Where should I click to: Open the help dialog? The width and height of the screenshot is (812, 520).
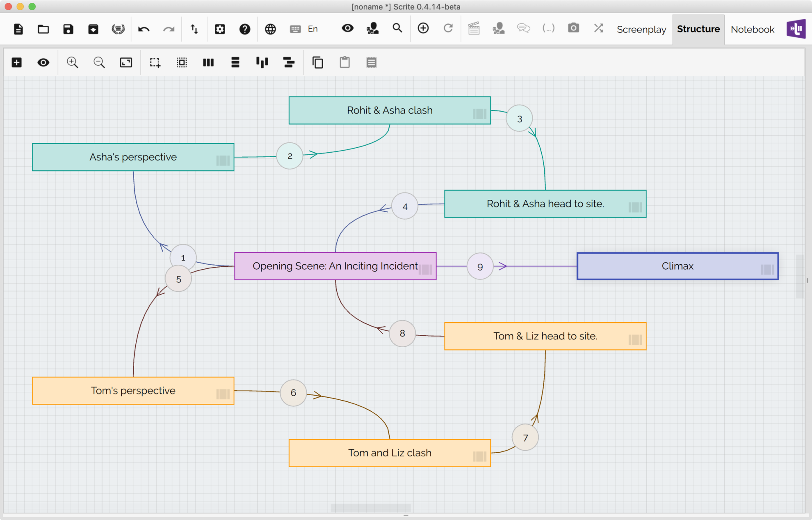coord(245,29)
